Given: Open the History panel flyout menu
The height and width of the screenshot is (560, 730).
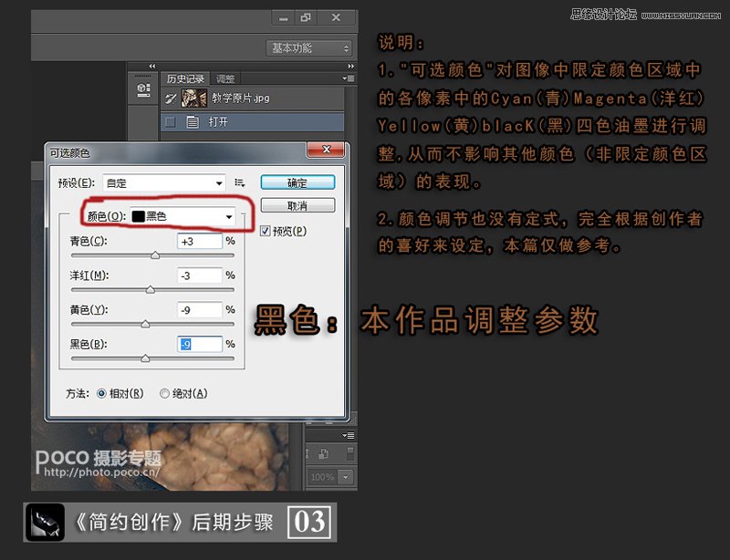Looking at the screenshot, I should click(348, 78).
